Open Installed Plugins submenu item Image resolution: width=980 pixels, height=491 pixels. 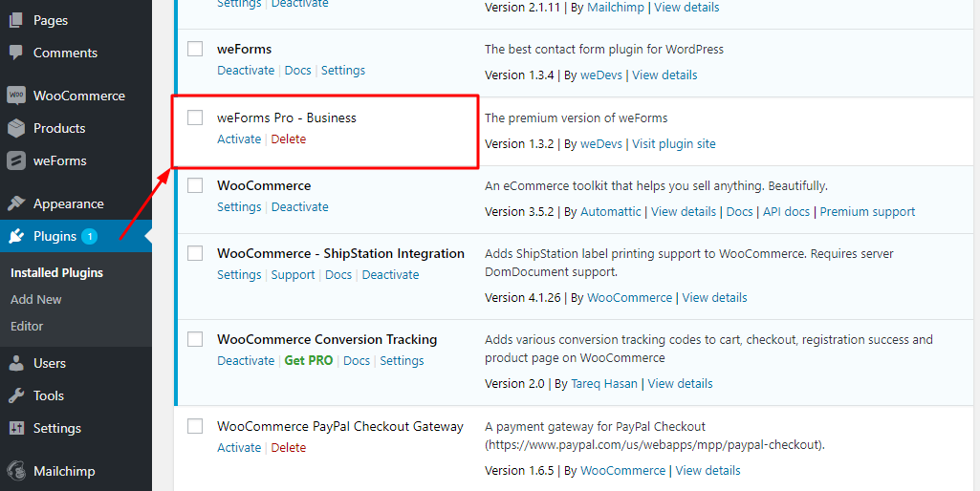click(x=56, y=273)
